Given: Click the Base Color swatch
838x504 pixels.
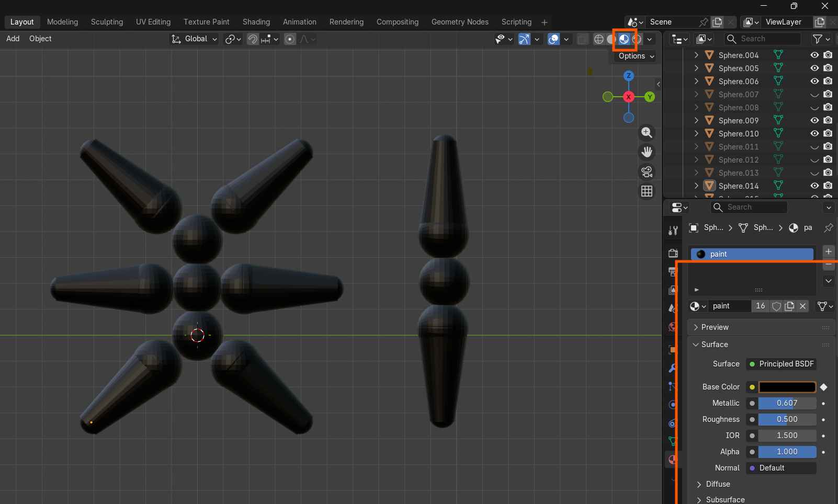Looking at the screenshot, I should click(x=787, y=387).
